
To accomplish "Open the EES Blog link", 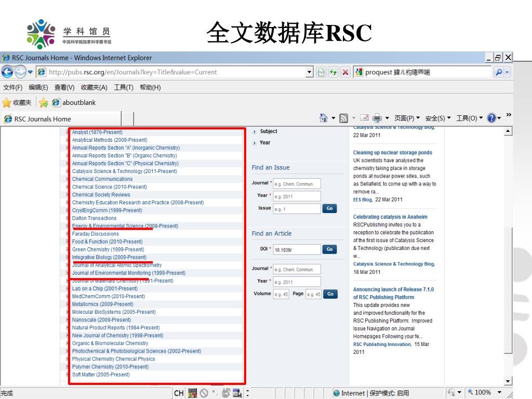I will pyautogui.click(x=362, y=199).
